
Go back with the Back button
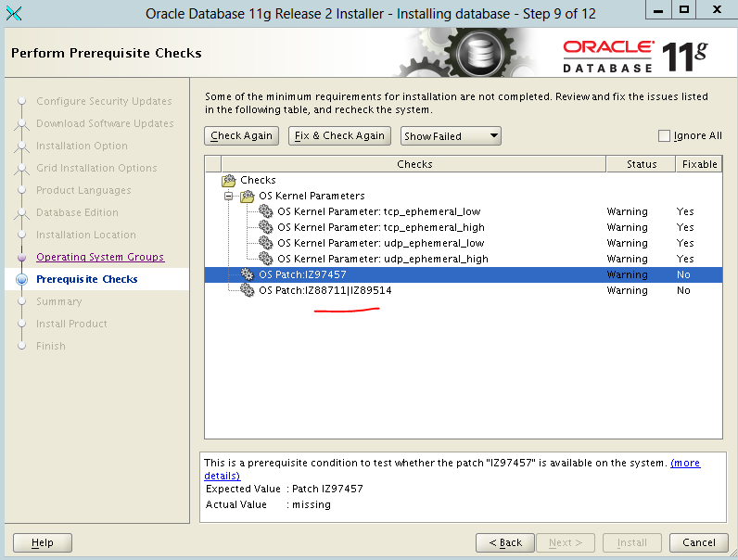click(x=505, y=542)
